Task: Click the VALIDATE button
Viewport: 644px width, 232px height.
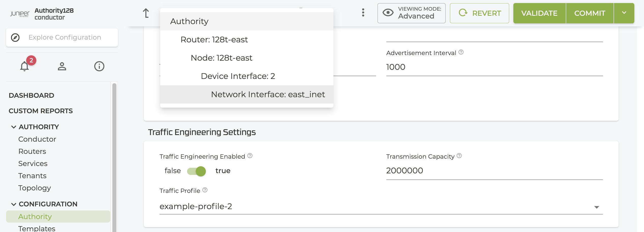Action: tap(539, 13)
